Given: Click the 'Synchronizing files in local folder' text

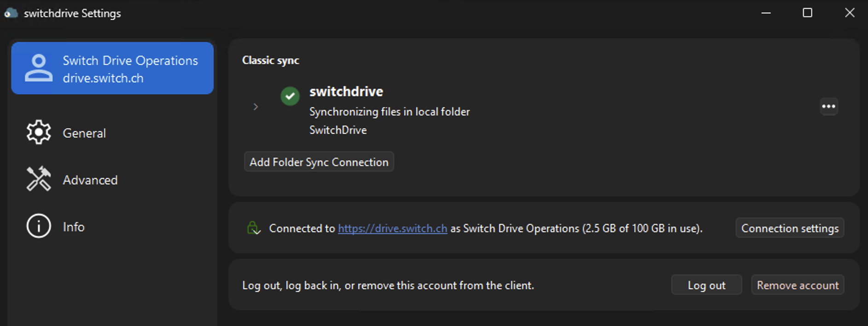Looking at the screenshot, I should coord(390,112).
